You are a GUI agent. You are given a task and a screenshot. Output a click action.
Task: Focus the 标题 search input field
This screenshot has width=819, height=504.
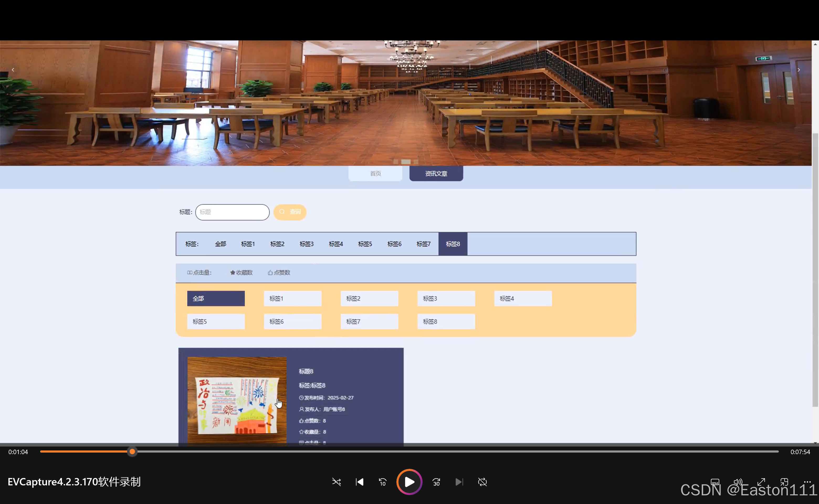tap(232, 212)
